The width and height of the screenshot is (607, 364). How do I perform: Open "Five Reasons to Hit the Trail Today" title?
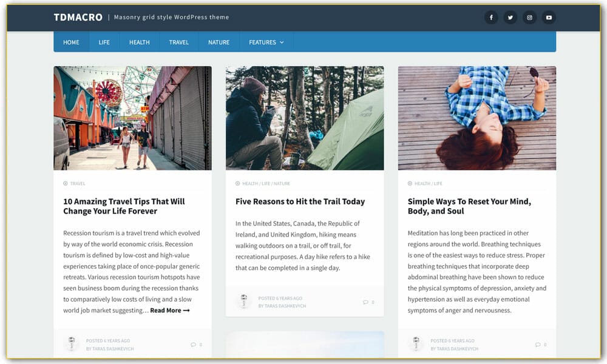pos(300,201)
